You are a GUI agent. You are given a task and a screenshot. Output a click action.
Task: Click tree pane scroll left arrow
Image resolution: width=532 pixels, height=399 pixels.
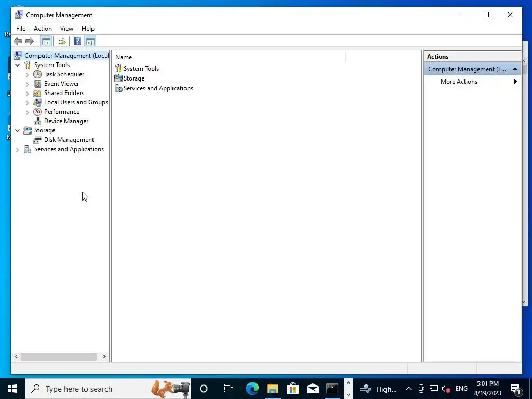(16, 356)
